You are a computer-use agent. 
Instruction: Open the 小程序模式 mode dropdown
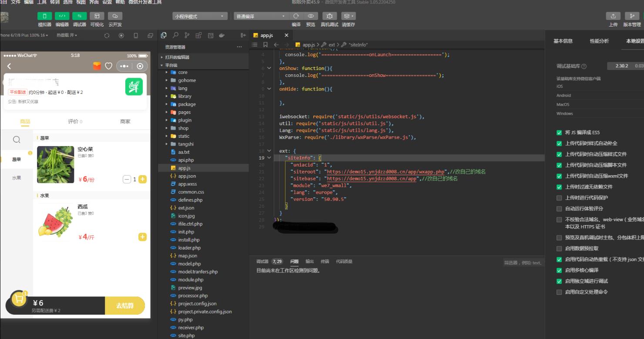(200, 16)
